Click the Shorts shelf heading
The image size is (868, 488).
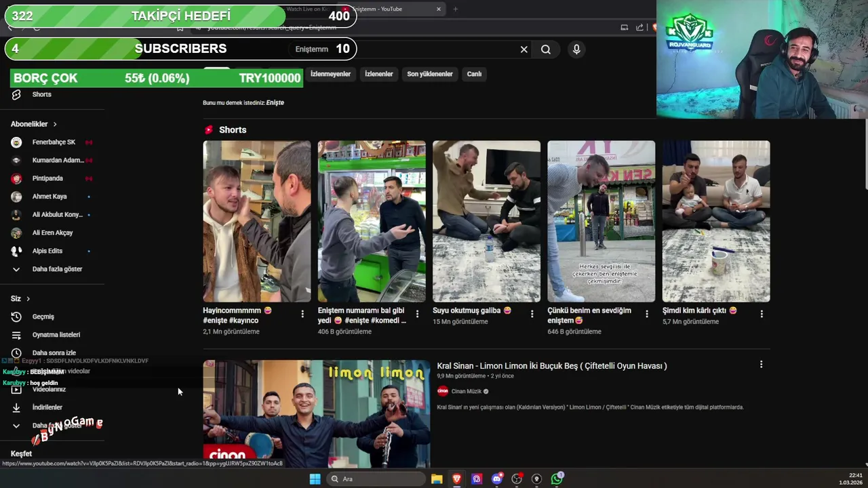(x=233, y=130)
